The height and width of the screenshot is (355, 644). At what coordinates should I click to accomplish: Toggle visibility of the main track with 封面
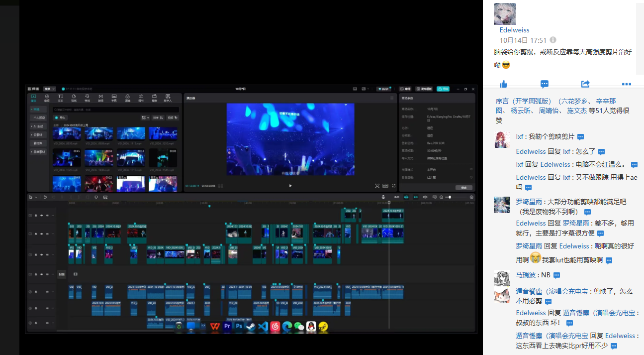coord(41,274)
